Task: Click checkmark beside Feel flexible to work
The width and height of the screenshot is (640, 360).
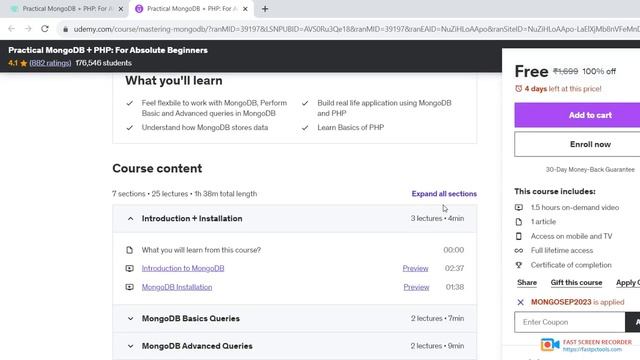Action: pyautogui.click(x=129, y=103)
